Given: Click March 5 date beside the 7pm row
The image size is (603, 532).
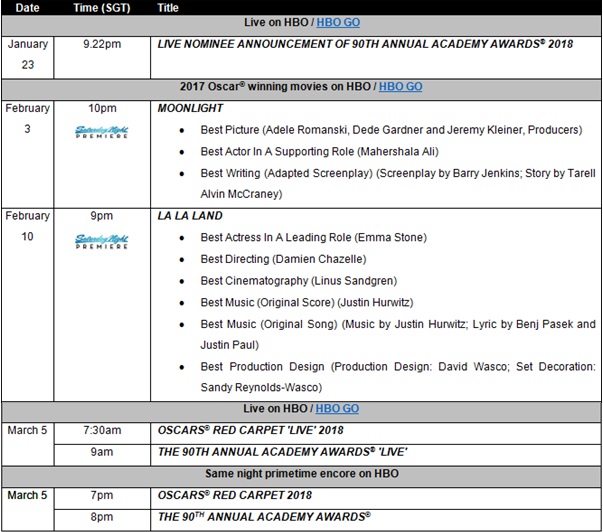Looking at the screenshot, I should (x=27, y=495).
